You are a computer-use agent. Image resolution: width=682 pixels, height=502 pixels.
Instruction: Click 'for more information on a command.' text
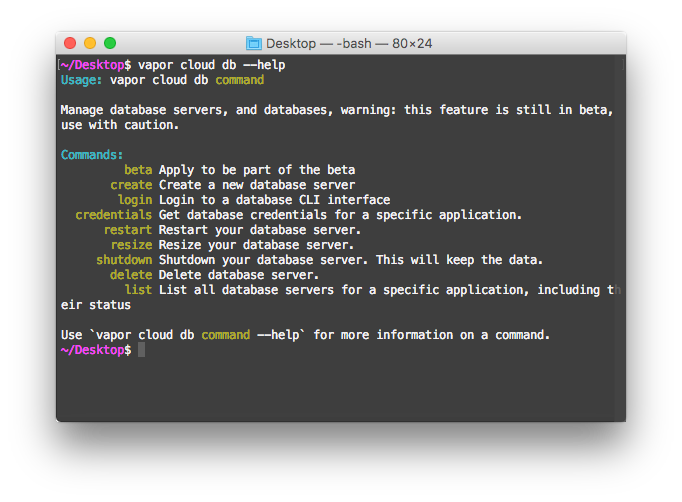432,335
